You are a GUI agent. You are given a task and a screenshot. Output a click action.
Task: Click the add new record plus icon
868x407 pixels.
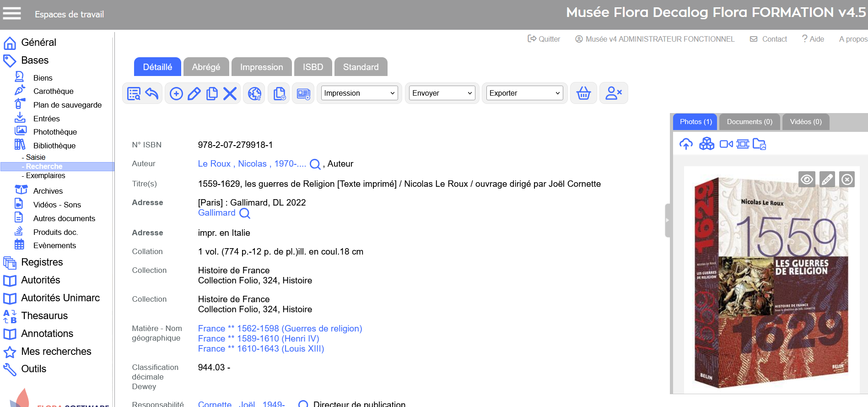point(176,93)
